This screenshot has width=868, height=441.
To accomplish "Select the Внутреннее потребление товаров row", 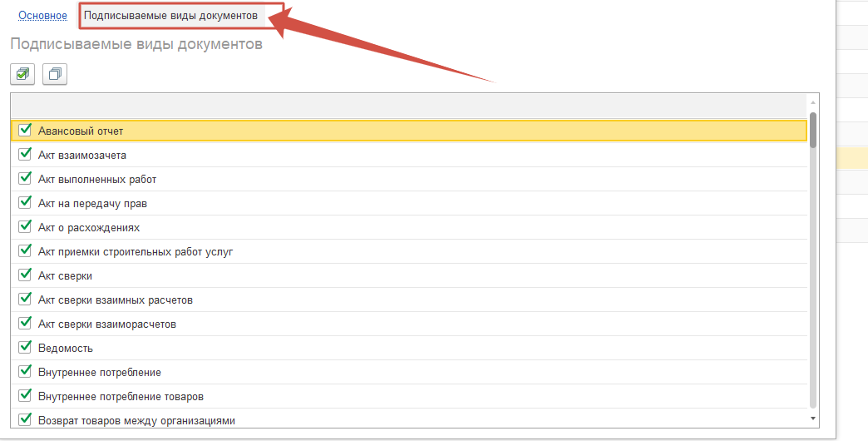I will [121, 396].
